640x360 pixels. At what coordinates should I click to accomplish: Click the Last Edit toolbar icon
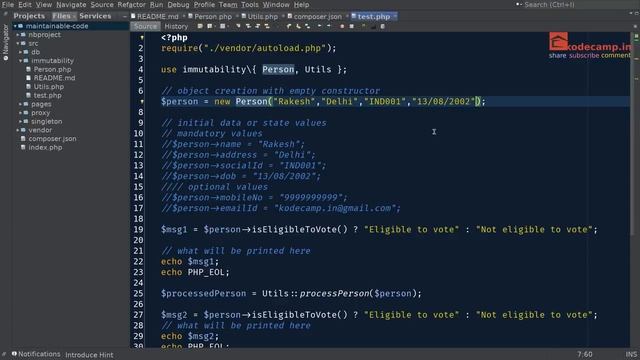tap(200, 26)
